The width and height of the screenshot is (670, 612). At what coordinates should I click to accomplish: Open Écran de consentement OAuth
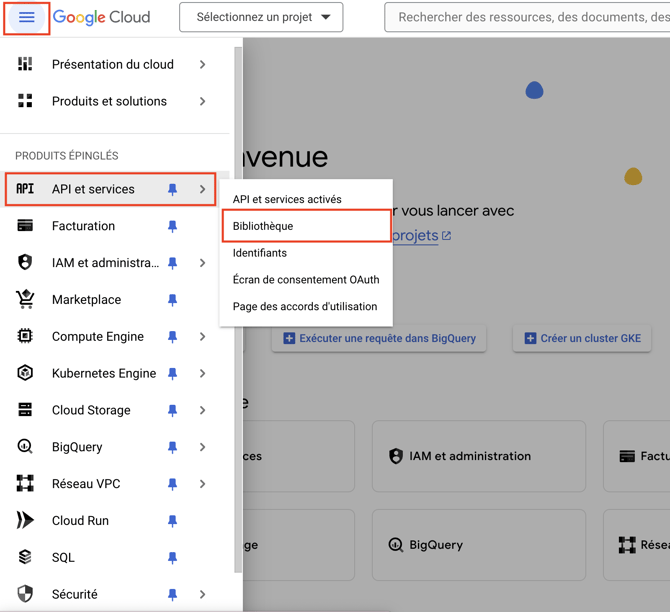[305, 280]
